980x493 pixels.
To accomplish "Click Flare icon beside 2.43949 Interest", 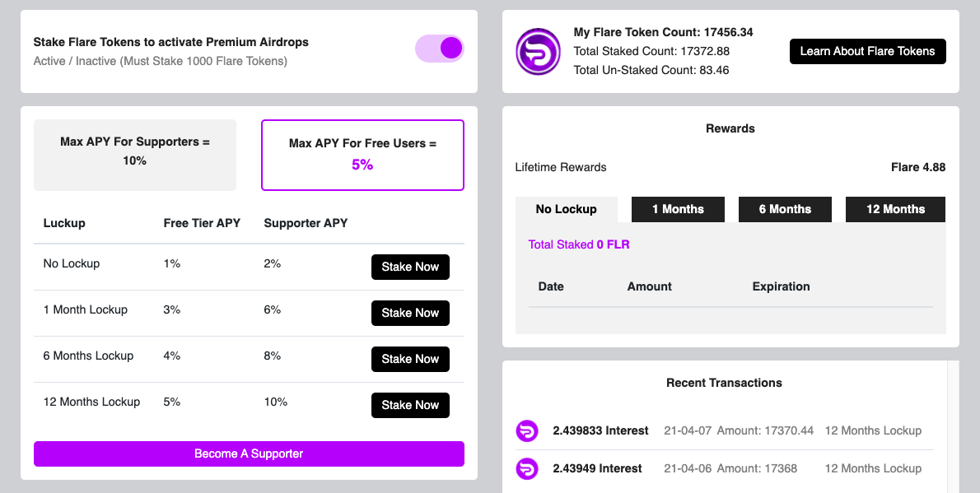I will [x=527, y=468].
